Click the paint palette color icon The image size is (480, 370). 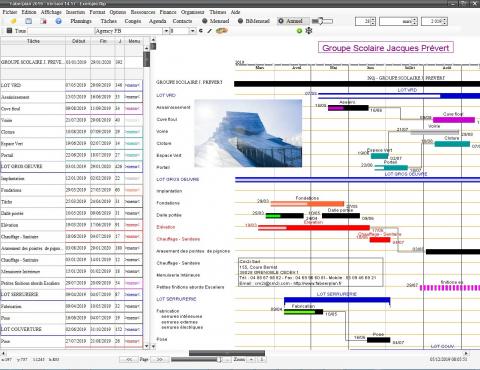pos(222,31)
